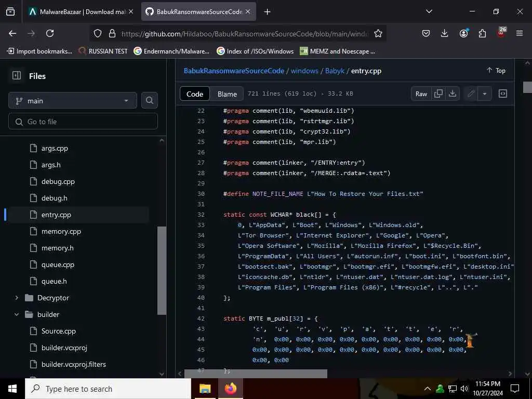Click the padlock site security icon
Image resolution: width=532 pixels, height=399 pixels.
(x=112, y=33)
